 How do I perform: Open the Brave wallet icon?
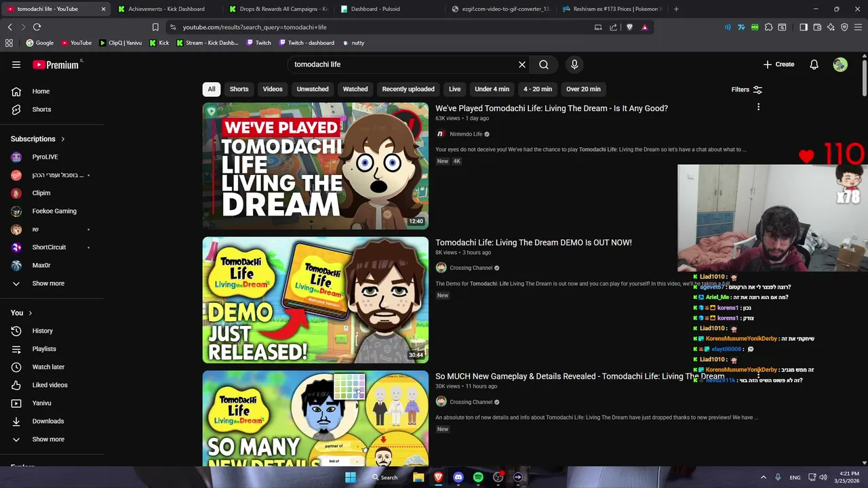(817, 27)
